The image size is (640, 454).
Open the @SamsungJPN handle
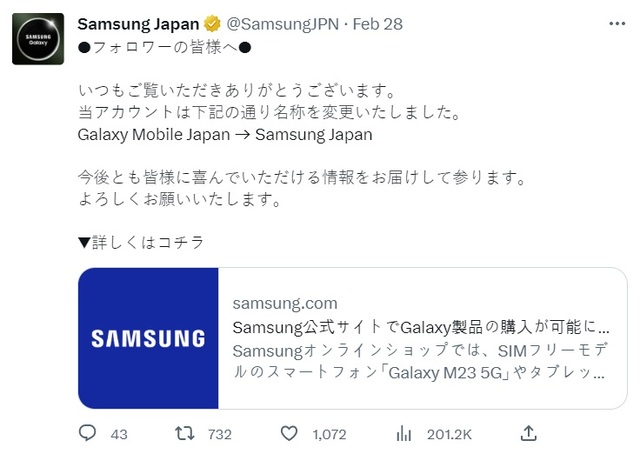[282, 24]
